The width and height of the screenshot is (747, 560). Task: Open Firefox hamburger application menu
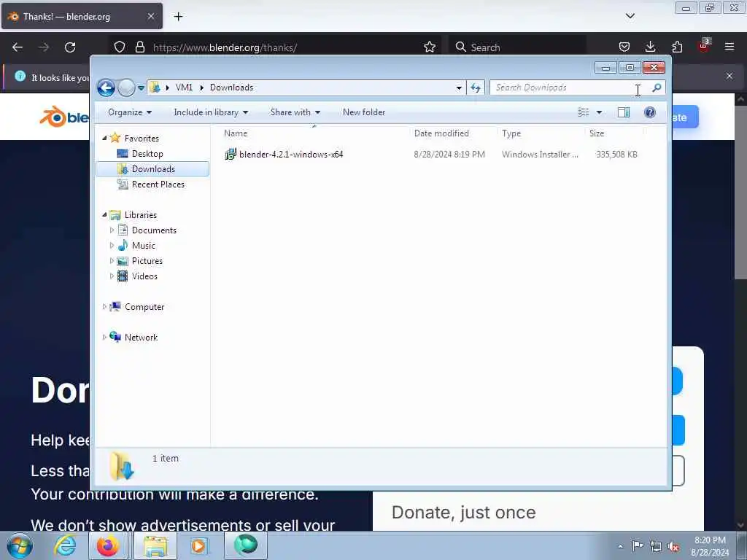coord(729,47)
